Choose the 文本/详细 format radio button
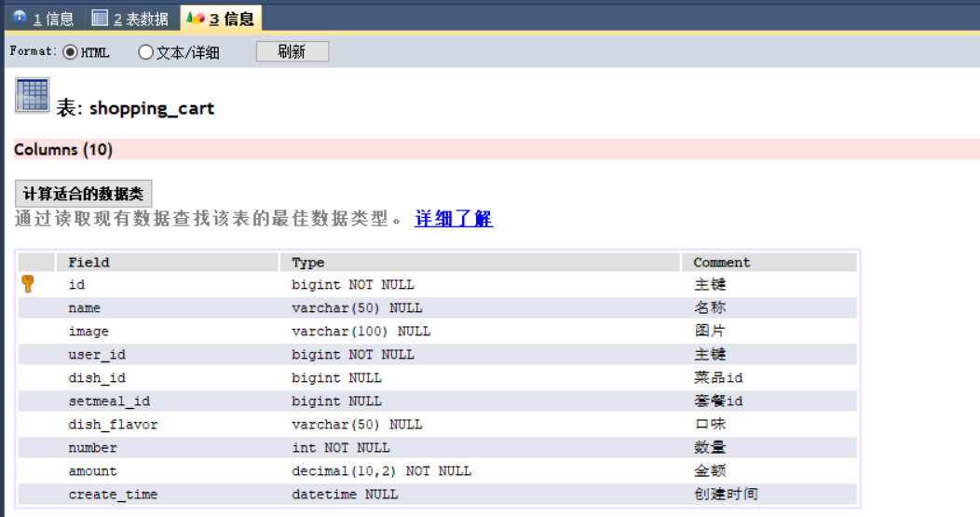Viewport: 980px width, 517px height. tap(145, 52)
